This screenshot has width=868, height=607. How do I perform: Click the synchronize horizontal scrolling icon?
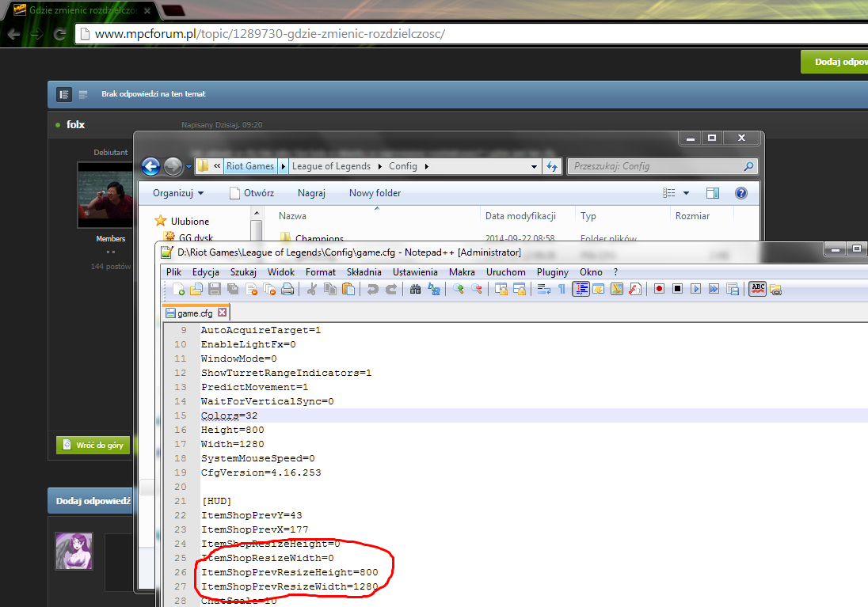click(x=520, y=289)
